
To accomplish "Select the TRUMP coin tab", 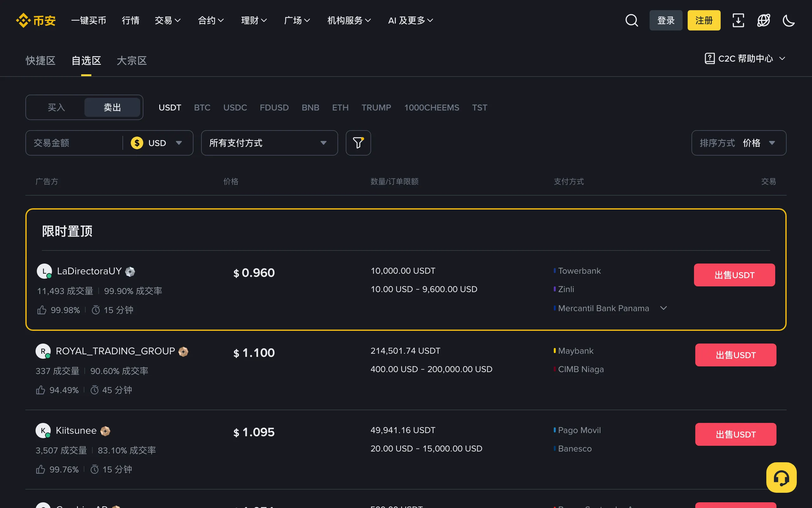I will click(376, 108).
